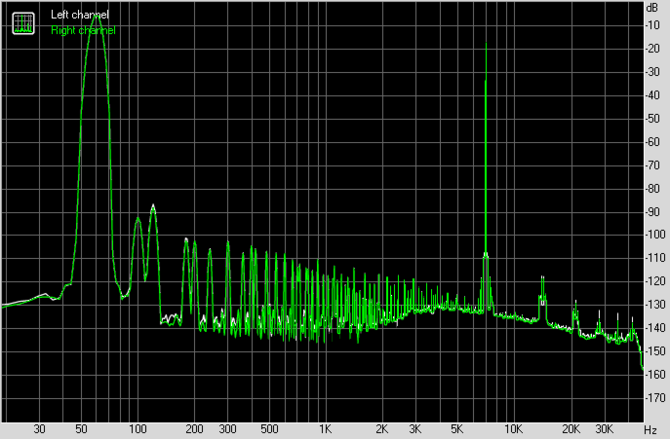
Task: Click the spectrum graph icon in legend
Action: pos(23,23)
